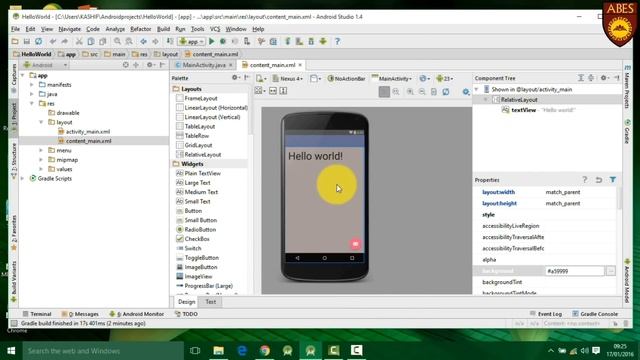Click the background value field #a59999

tap(574, 271)
